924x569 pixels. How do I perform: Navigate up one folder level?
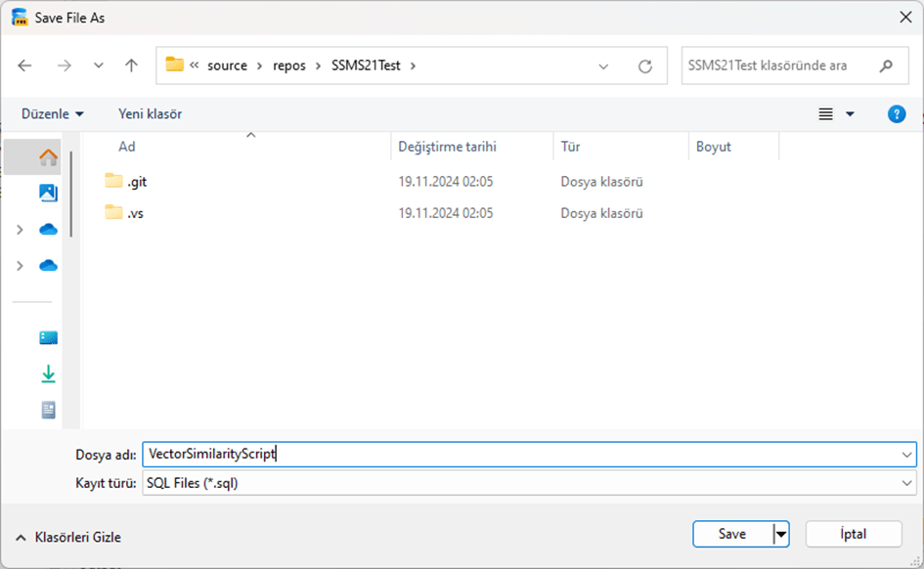131,66
